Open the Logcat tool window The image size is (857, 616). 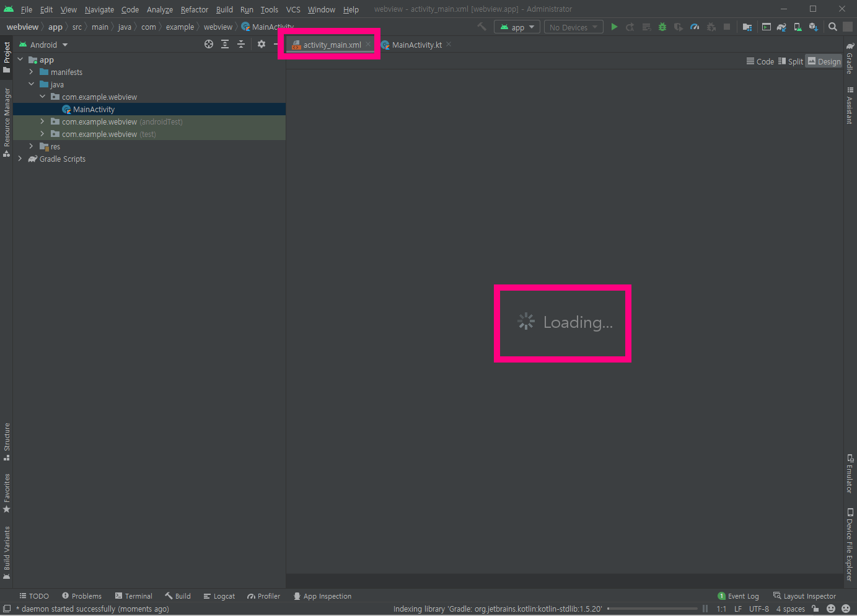[x=219, y=596]
